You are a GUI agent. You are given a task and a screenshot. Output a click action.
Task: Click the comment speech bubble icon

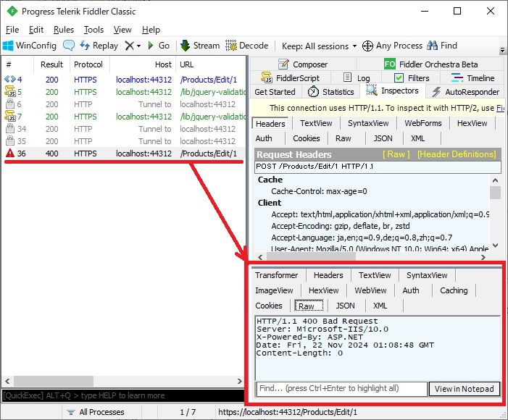point(68,46)
